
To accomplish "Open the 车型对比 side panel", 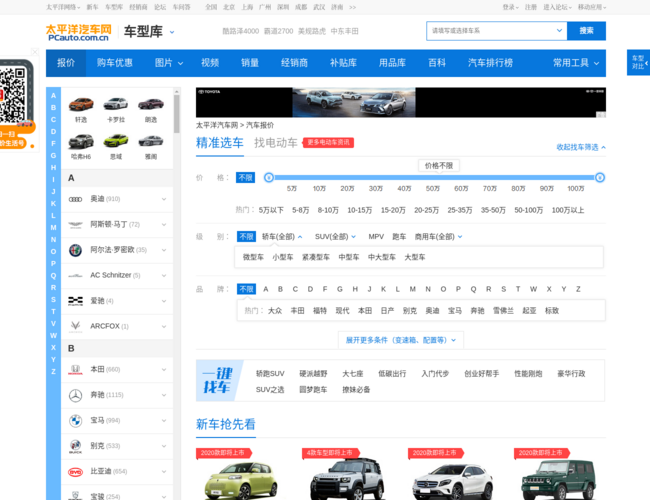I will click(638, 62).
